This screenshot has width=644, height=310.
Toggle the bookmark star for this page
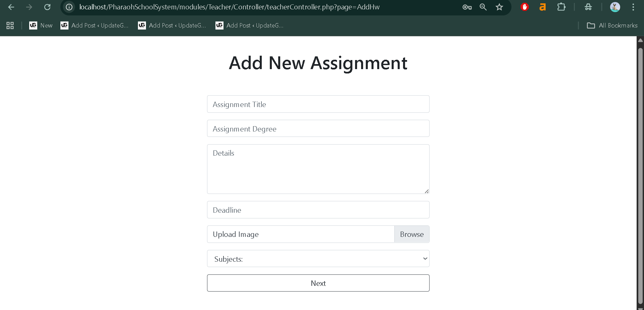[x=499, y=7]
